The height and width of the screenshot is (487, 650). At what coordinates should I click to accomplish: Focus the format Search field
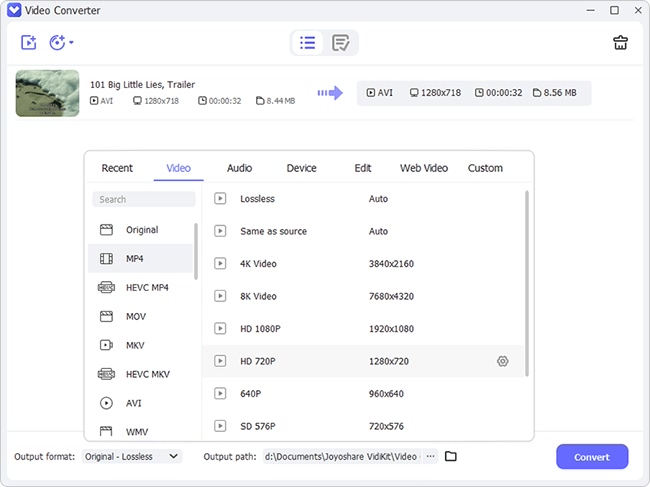click(144, 199)
